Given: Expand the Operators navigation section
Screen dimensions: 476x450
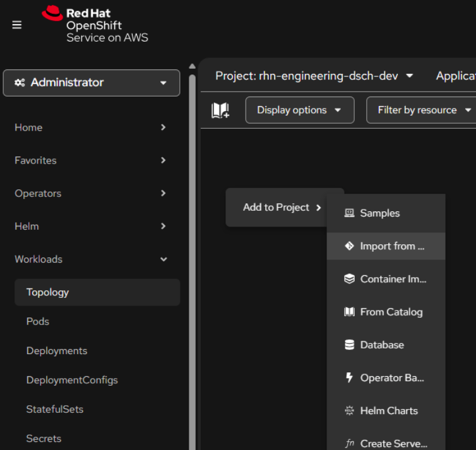Looking at the screenshot, I should [x=91, y=193].
